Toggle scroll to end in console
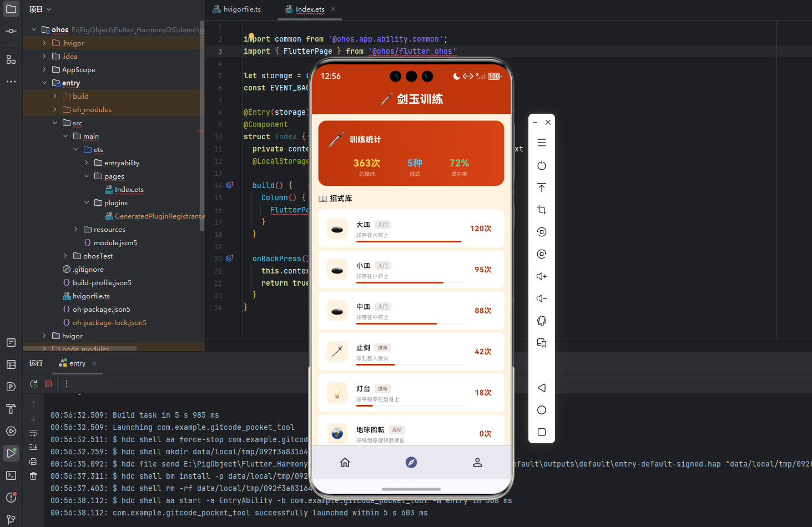 point(33,447)
